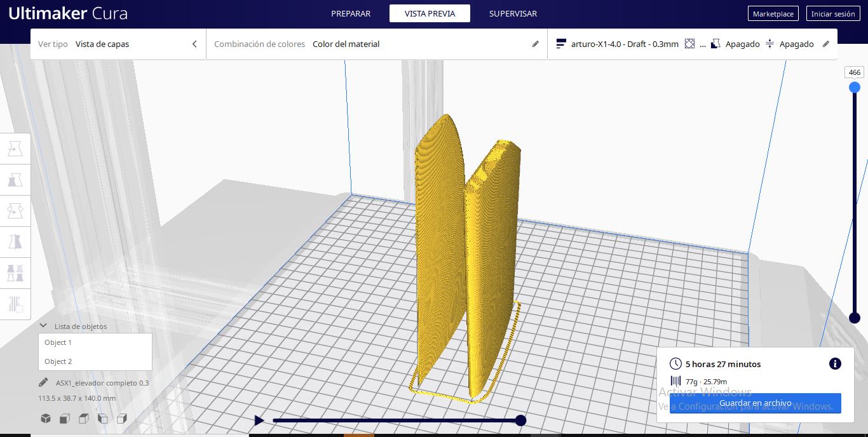Click the support status icon
868x437 pixels.
pos(715,44)
